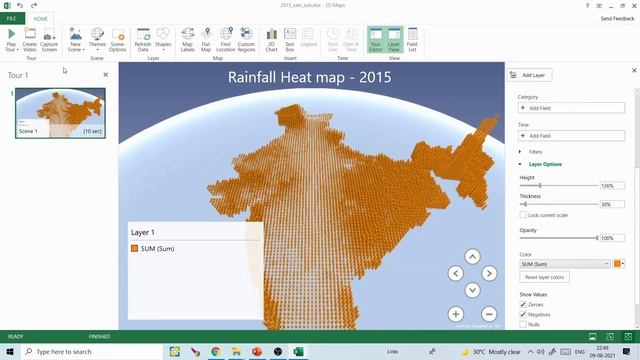Adjust the Thickness slider
This screenshot has height=360, width=640.
click(525, 204)
